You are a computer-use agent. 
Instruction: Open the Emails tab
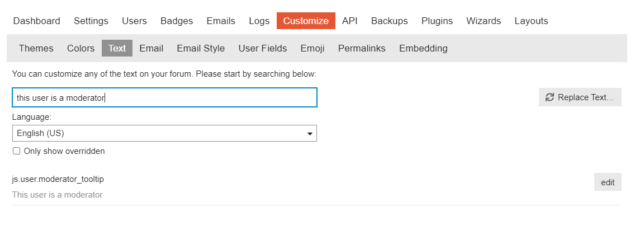click(x=221, y=21)
